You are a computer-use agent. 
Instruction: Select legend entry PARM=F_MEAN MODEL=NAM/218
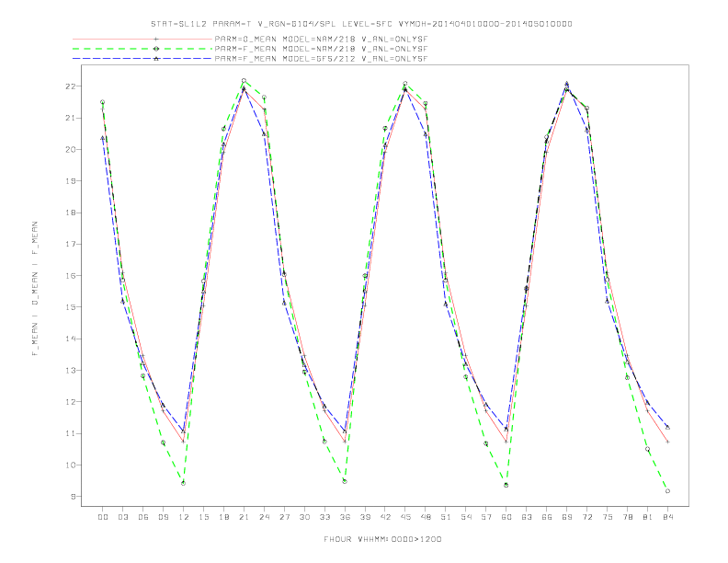(321, 49)
